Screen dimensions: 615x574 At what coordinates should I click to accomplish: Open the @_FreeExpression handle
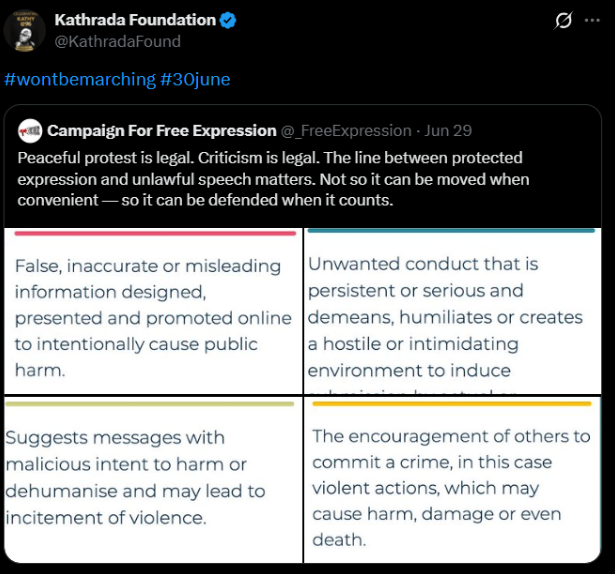(346, 131)
